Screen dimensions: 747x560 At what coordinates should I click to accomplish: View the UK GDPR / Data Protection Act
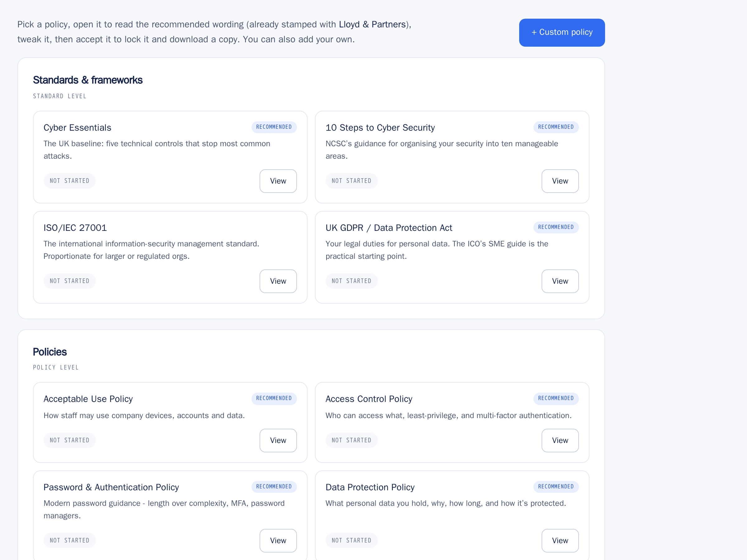click(x=560, y=281)
